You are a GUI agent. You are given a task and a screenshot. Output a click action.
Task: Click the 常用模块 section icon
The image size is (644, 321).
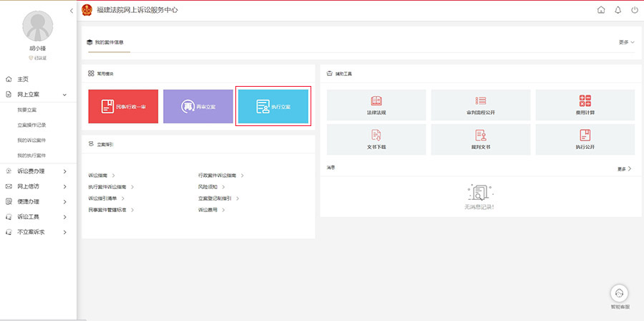click(x=91, y=73)
